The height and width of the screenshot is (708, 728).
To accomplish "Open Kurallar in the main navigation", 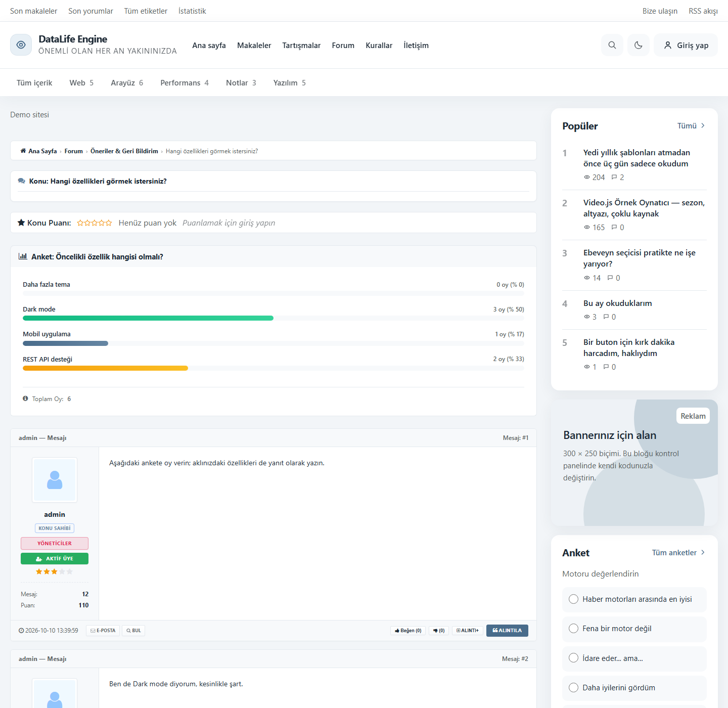I will 379,46.
